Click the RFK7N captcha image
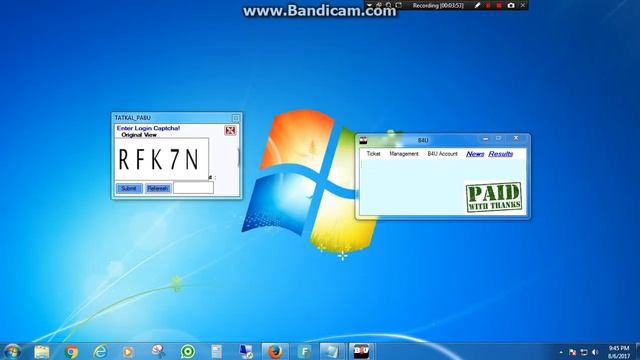This screenshot has width=640, height=360. (162, 159)
